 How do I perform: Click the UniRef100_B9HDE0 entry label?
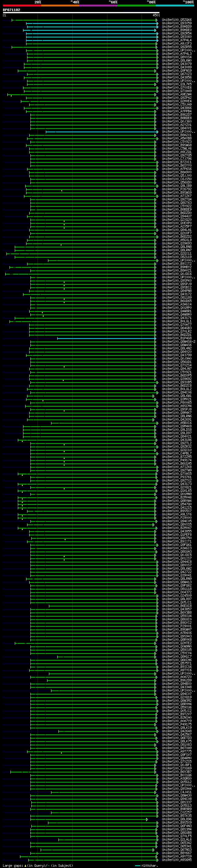point(176,30)
